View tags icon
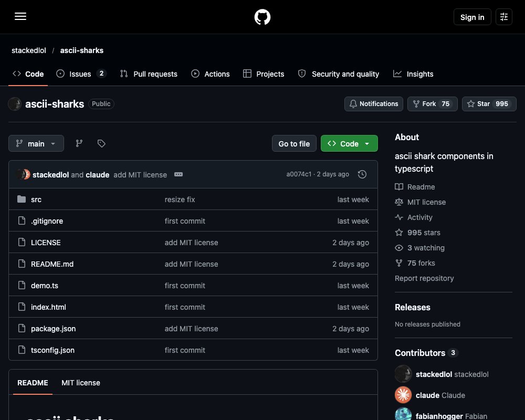This screenshot has width=525, height=420. click(x=101, y=143)
